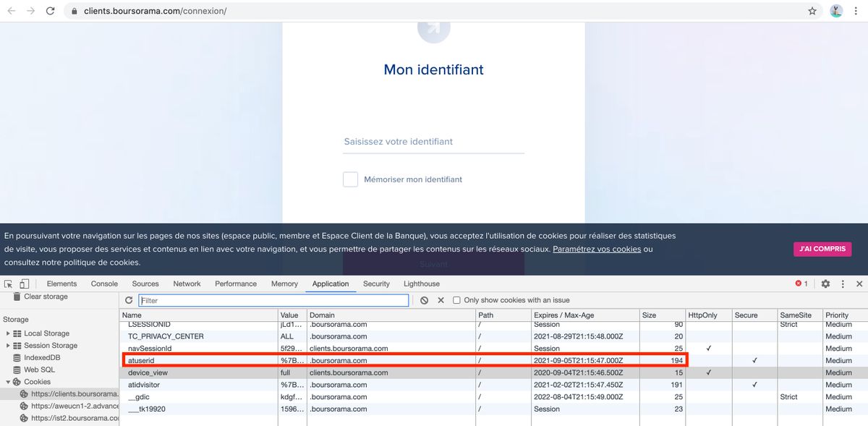The image size is (868, 426).
Task: Sort by the Priority column header
Action: coord(845,315)
